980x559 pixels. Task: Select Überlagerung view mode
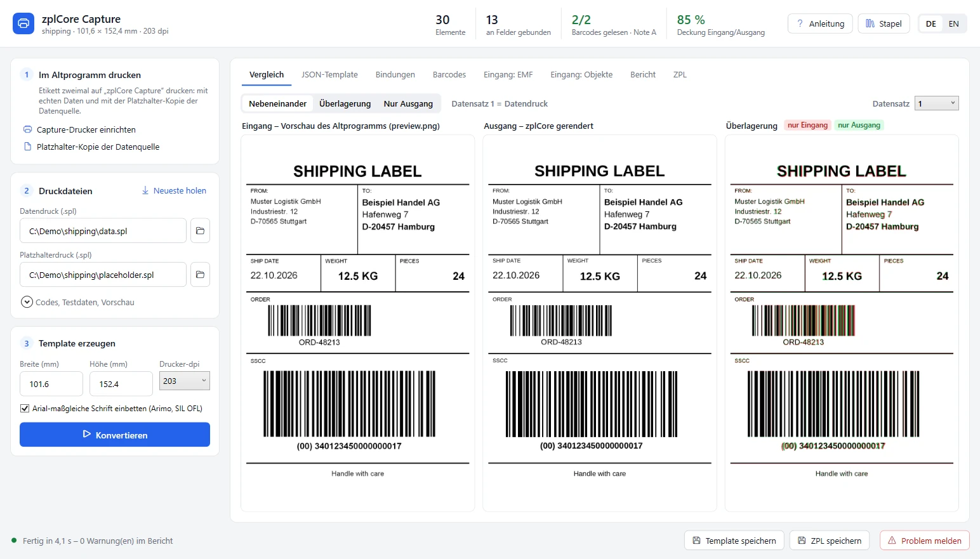345,103
